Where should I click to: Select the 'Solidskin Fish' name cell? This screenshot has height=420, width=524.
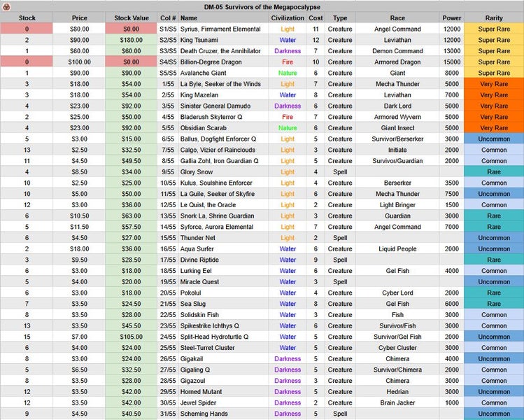coord(224,315)
